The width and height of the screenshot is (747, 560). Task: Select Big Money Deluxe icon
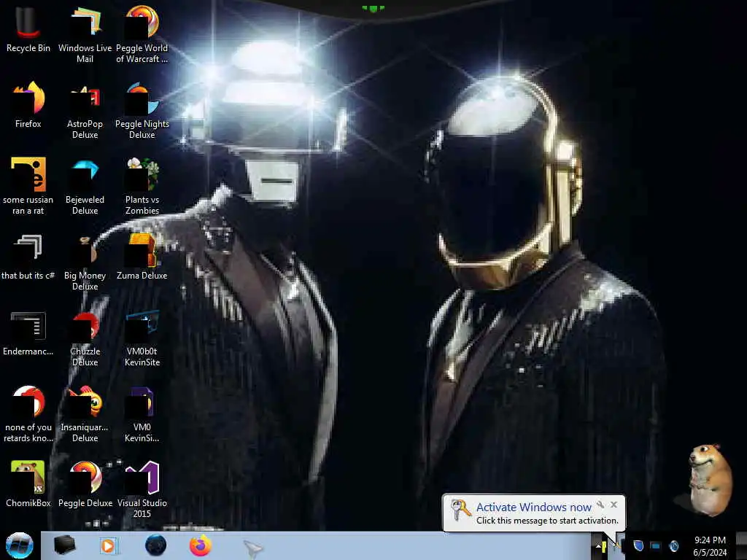[x=85, y=262]
